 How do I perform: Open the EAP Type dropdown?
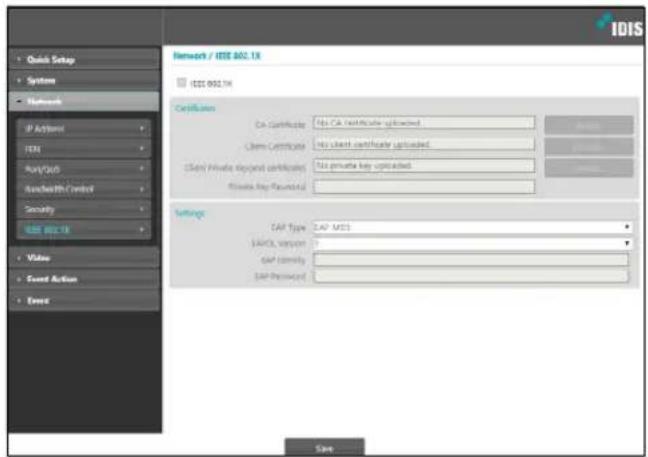(x=472, y=227)
